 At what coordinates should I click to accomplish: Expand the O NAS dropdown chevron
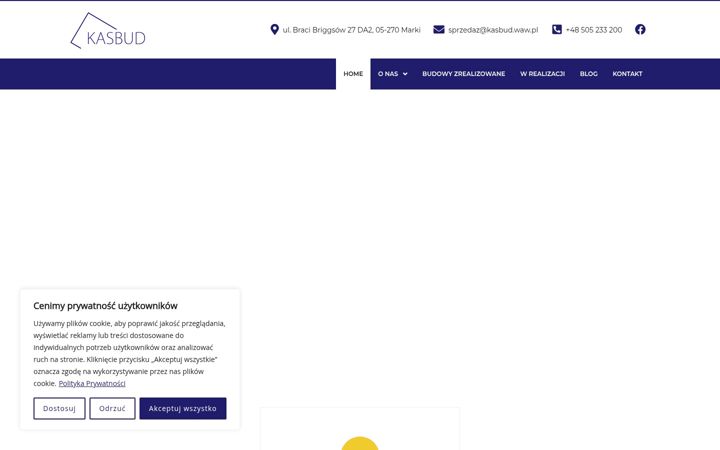405,74
